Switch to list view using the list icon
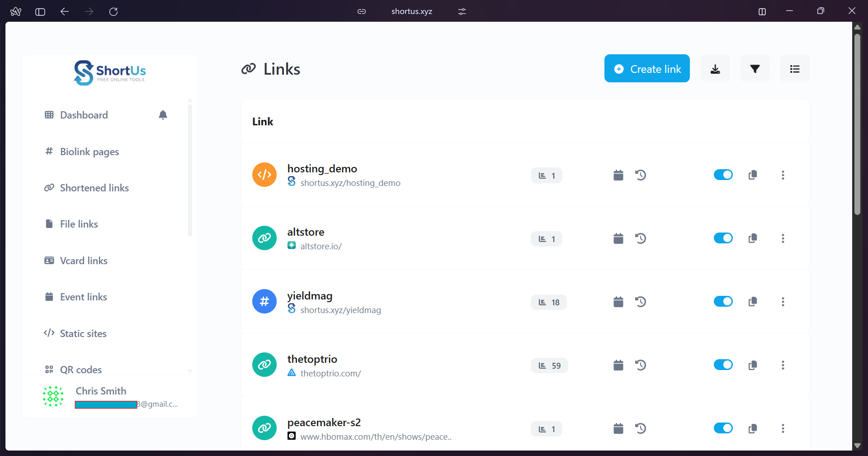The image size is (868, 456). pos(795,69)
